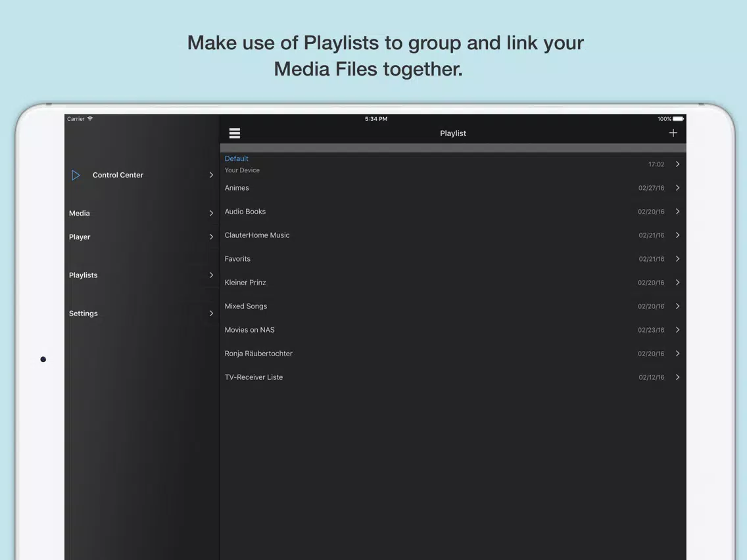
Task: Click the Wi-Fi status icon
Action: (x=90, y=118)
